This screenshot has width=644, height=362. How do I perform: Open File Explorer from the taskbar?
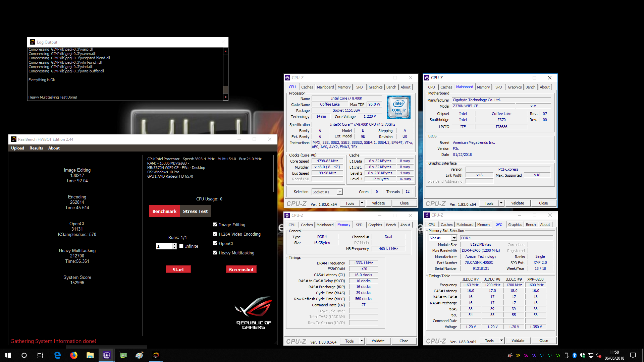[90, 355]
